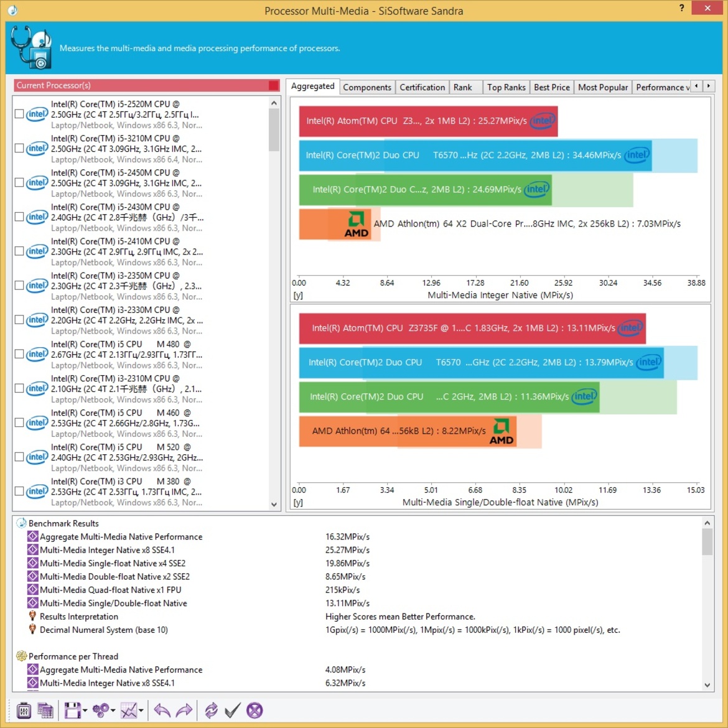Tick the Core i5 M 460 checkbox
The image size is (728, 728).
(x=19, y=423)
